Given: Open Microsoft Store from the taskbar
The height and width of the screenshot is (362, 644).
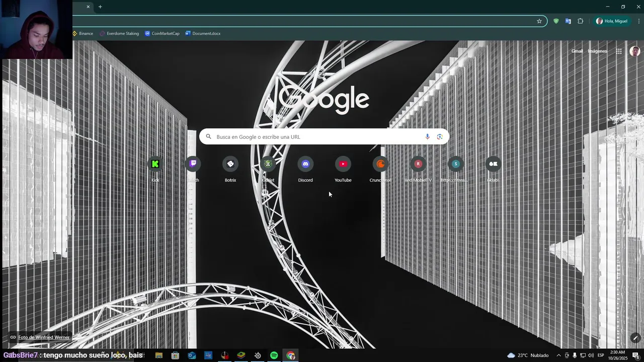Looking at the screenshot, I should [x=175, y=355].
